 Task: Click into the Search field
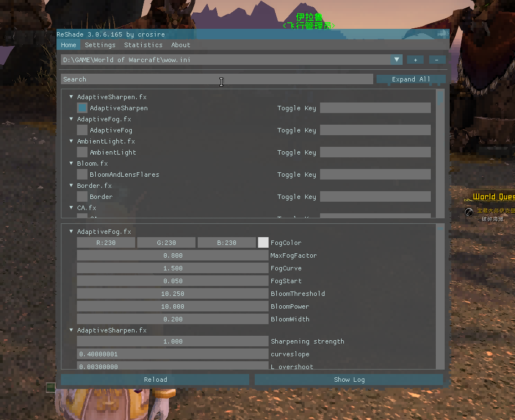tap(217, 79)
